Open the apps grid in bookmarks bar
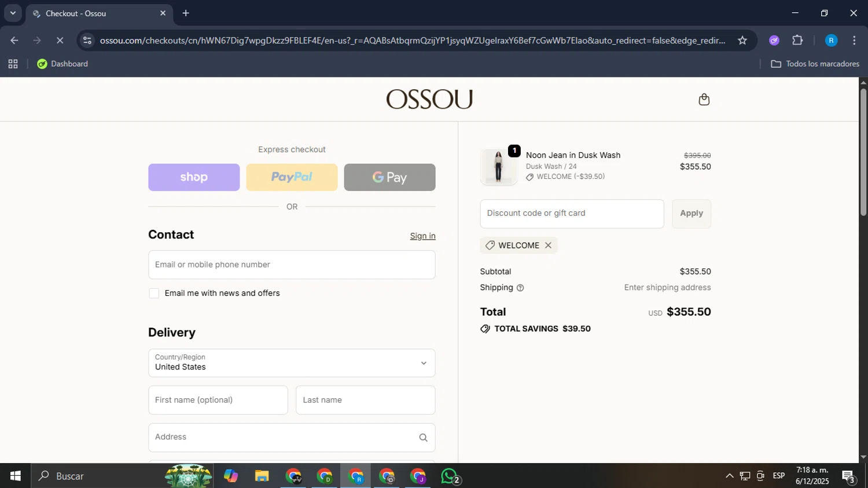The image size is (868, 488). 13,64
